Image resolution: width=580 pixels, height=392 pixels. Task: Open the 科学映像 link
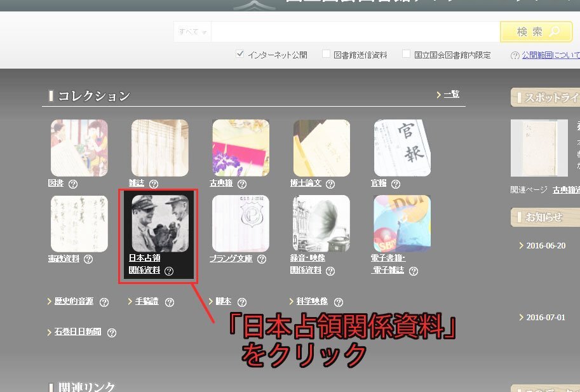[x=312, y=301]
